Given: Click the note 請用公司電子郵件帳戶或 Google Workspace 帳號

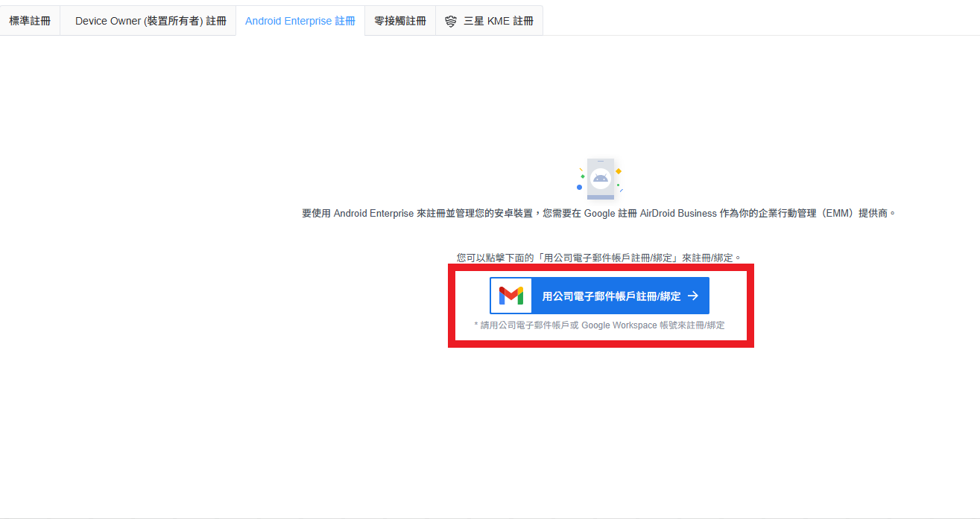Looking at the screenshot, I should click(x=599, y=325).
